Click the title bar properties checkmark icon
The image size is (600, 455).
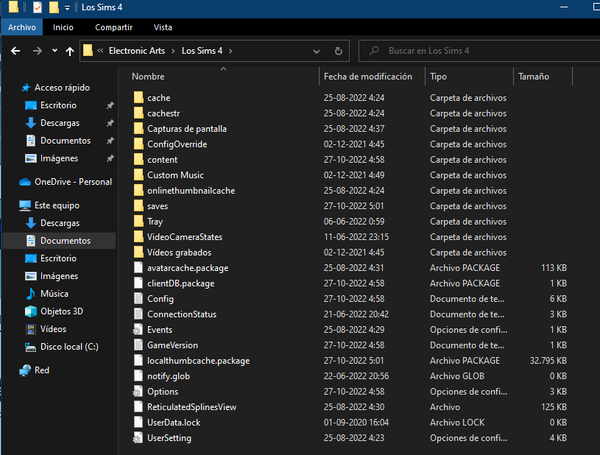click(37, 7)
